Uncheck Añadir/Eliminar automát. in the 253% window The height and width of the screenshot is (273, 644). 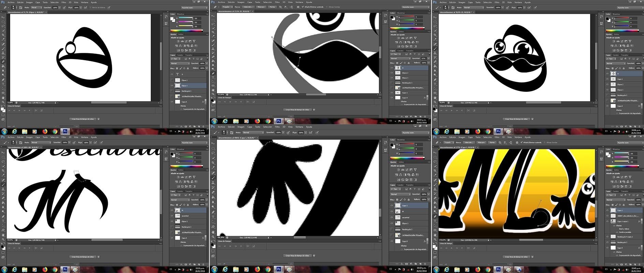click(303, 7)
